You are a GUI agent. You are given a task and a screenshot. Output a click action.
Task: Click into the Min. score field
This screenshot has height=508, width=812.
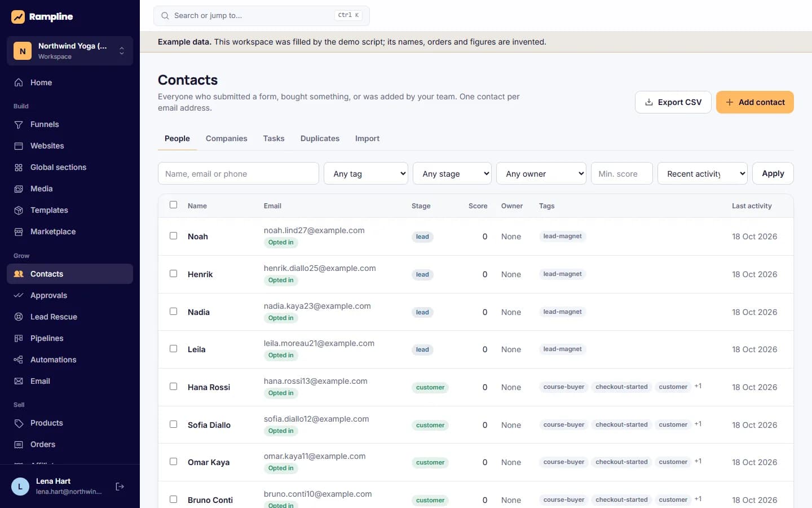[x=622, y=173]
